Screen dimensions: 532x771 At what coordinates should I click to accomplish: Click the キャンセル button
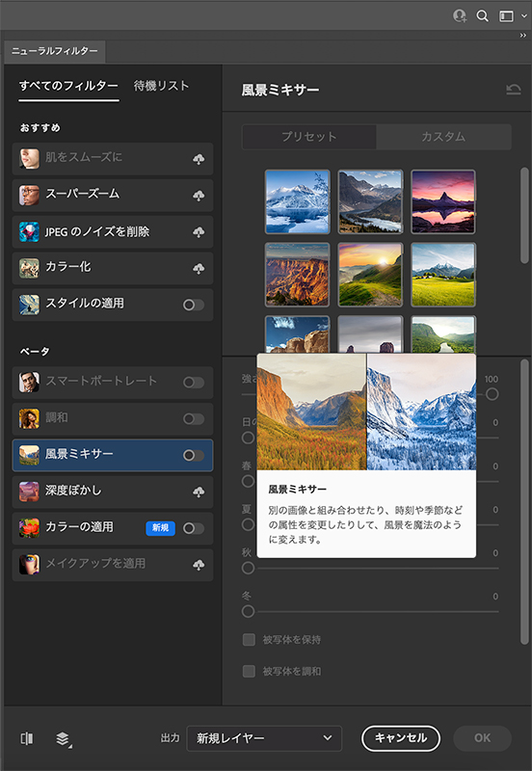pyautogui.click(x=401, y=738)
